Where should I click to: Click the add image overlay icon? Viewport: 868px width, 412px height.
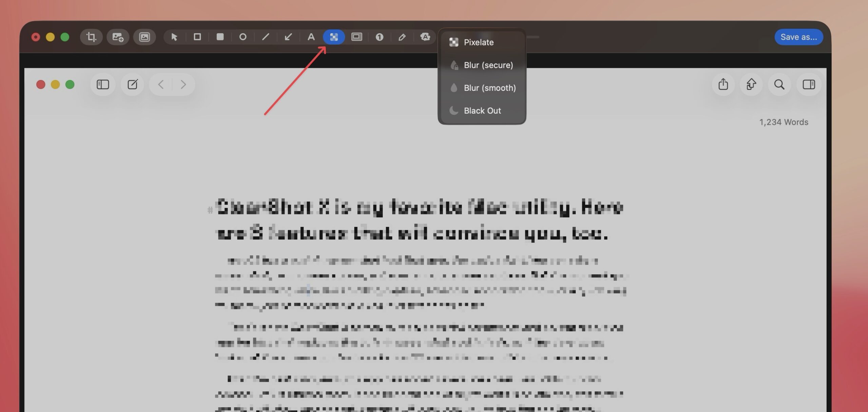point(118,37)
